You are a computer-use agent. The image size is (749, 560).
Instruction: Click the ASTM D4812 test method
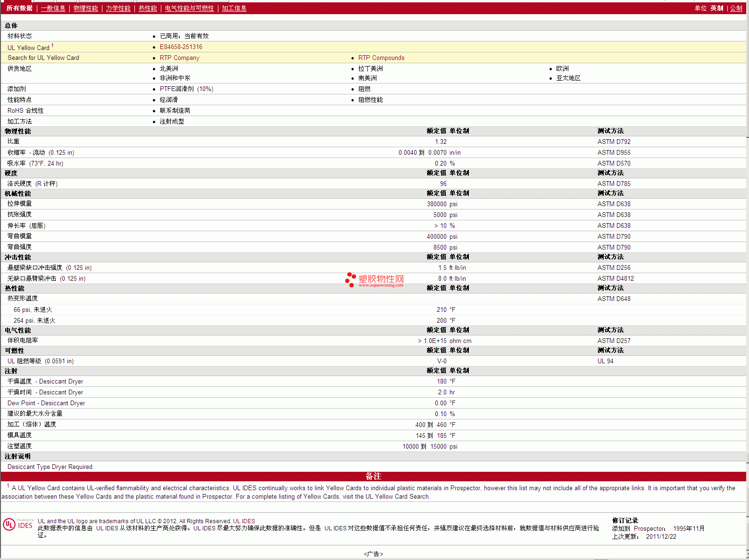coord(616,279)
